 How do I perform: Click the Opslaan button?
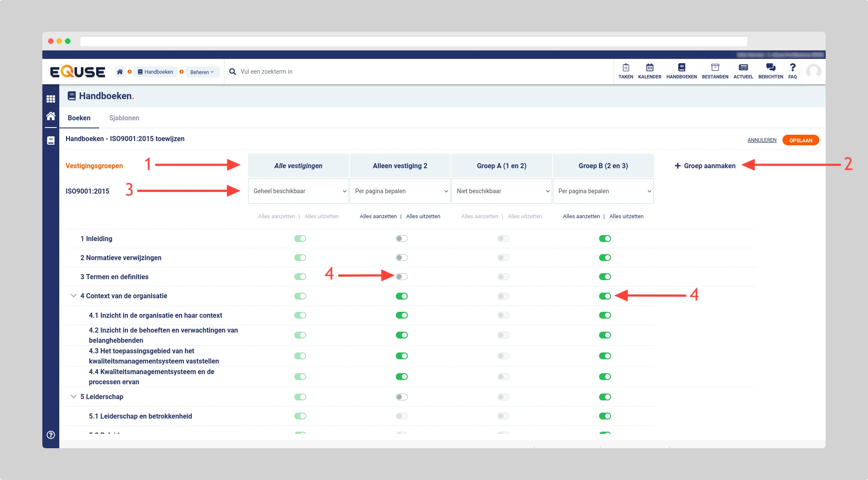tap(800, 140)
